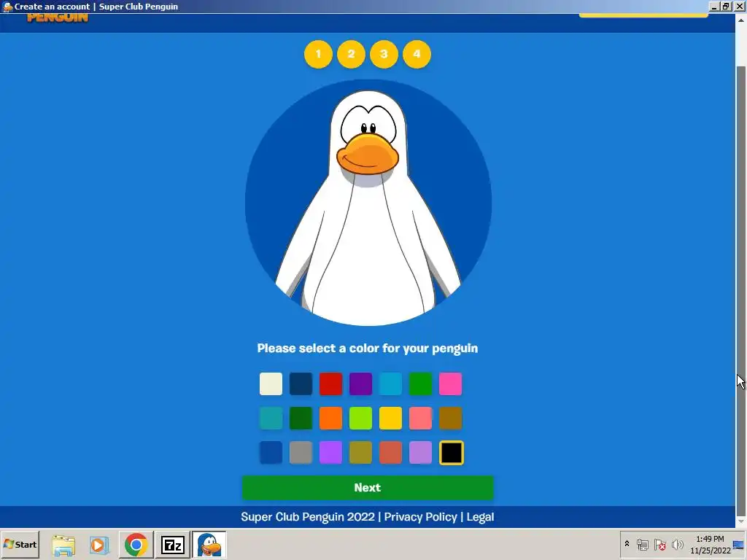Viewport: 747px width, 560px height.
Task: Open Google Chrome from the taskbar
Action: (x=136, y=545)
